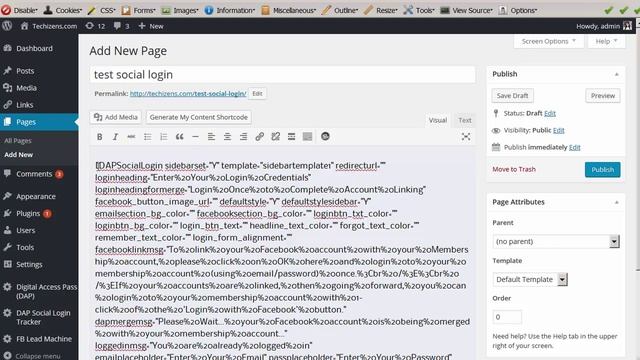Toggle the toolbar kitchen sink
The image size is (640, 360).
[307, 137]
